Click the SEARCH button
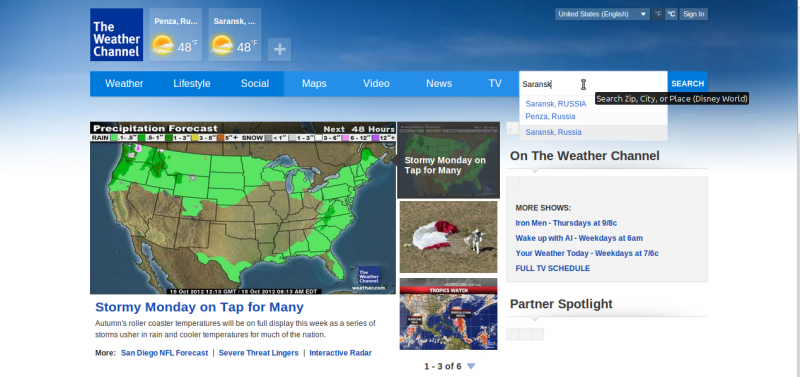 click(687, 84)
